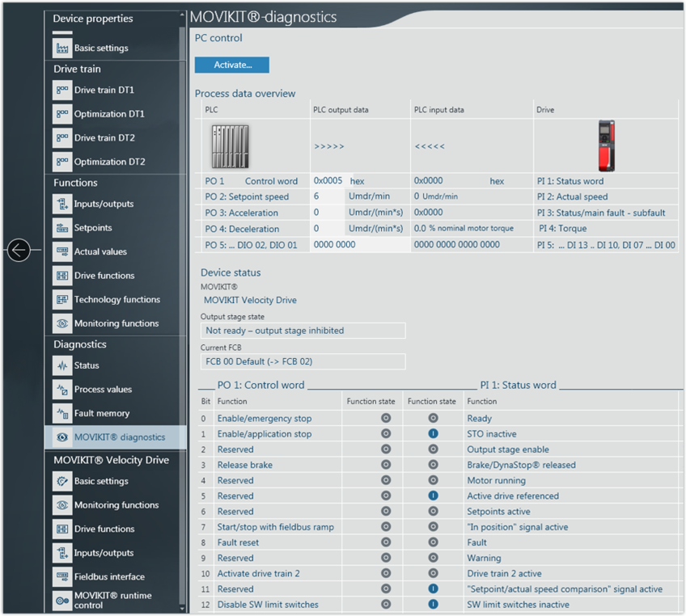Open Optimization DT2 via its icon
This screenshot has width=686, height=616.
click(62, 162)
